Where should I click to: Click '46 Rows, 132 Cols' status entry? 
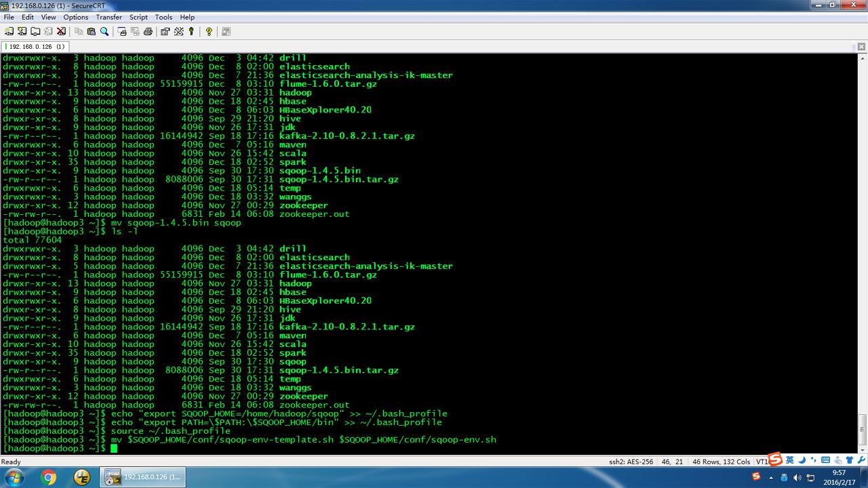[x=721, y=462]
